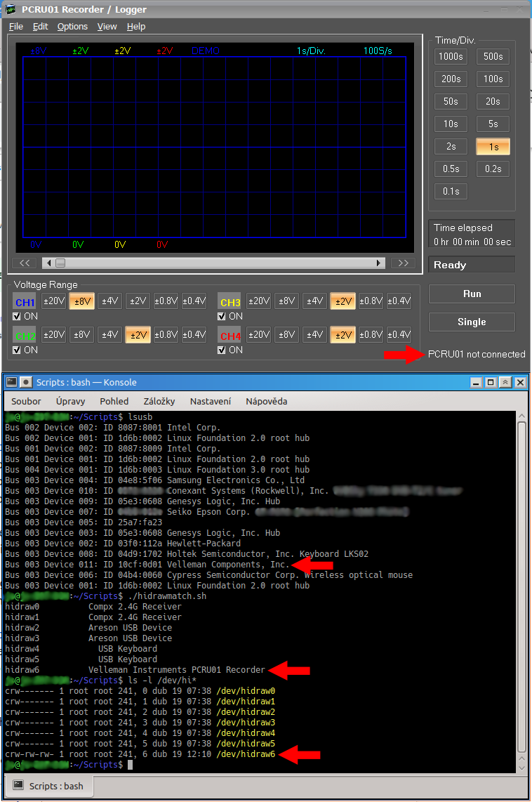Set CH1 range to ±4V
Viewport: 532px width, 802px height.
pyautogui.click(x=110, y=301)
